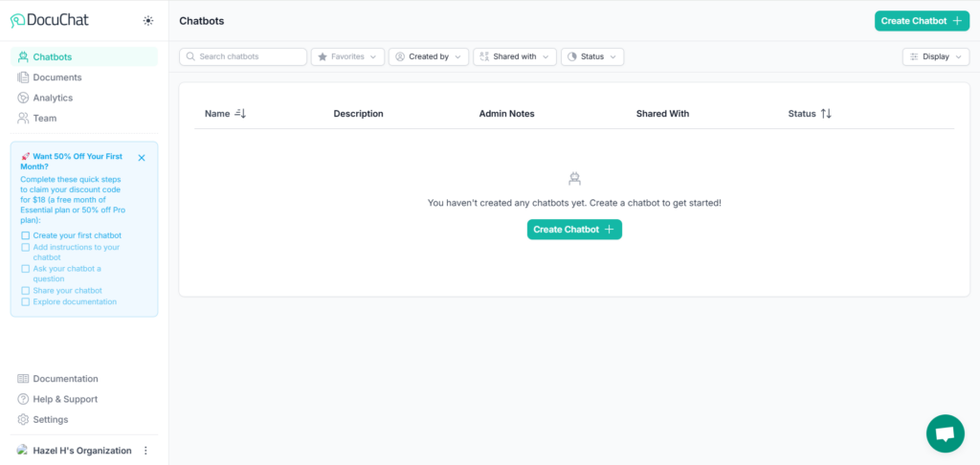Image resolution: width=980 pixels, height=465 pixels.
Task: Toggle the light/dark theme sun icon
Action: [147, 20]
